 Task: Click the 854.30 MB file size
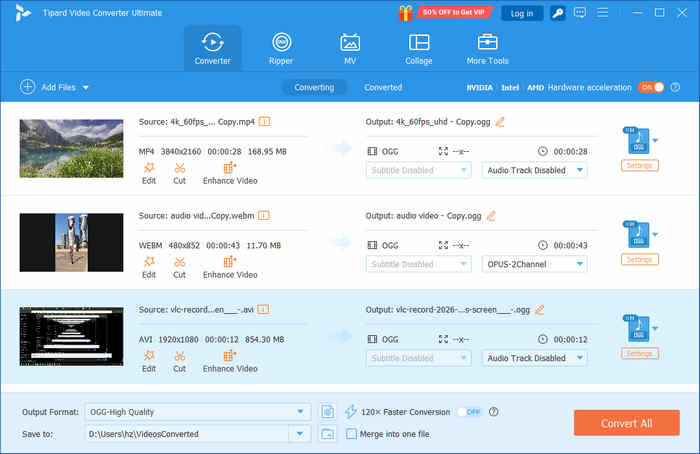point(264,339)
